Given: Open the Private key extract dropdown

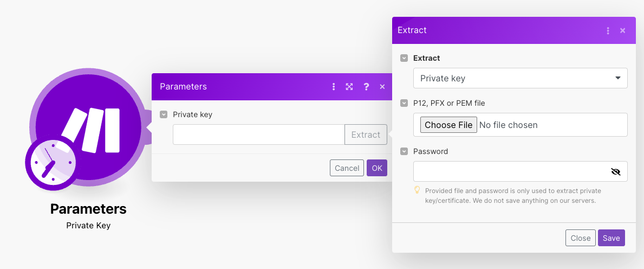Looking at the screenshot, I should (x=520, y=78).
